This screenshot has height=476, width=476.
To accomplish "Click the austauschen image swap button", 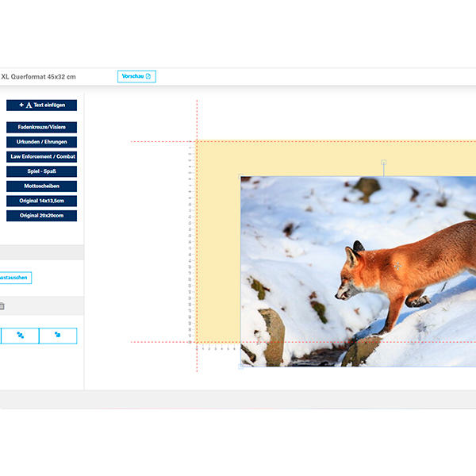I will [15, 278].
